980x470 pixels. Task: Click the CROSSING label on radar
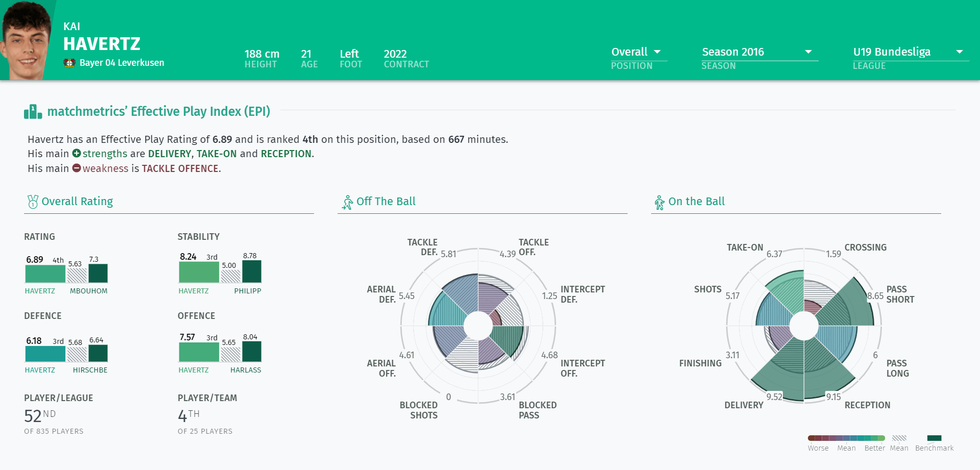coord(866,248)
